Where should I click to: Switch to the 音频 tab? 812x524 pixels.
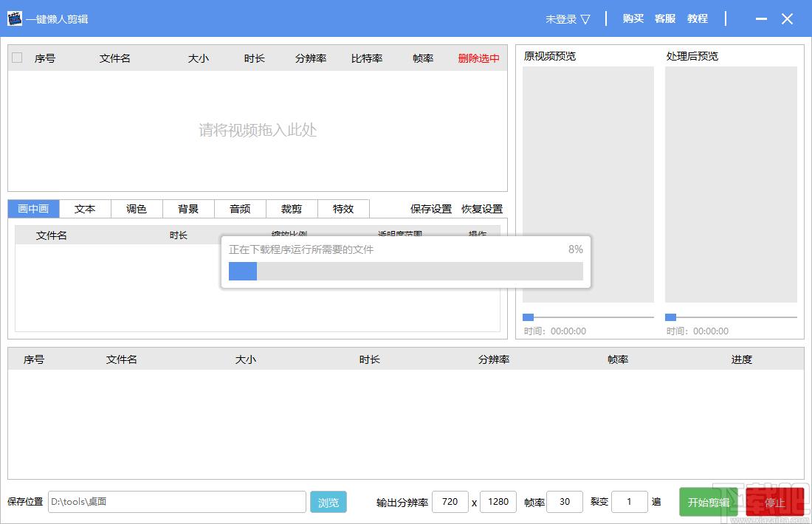240,209
